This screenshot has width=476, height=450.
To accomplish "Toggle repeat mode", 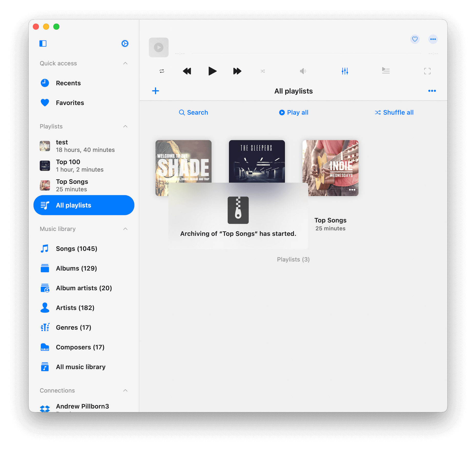I will coord(162,71).
